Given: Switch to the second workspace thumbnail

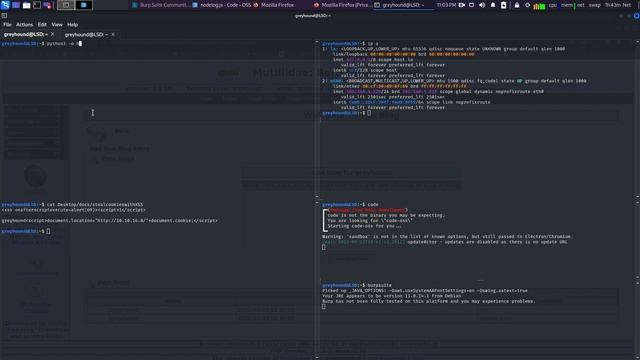Looking at the screenshot, I should click(x=84, y=5).
